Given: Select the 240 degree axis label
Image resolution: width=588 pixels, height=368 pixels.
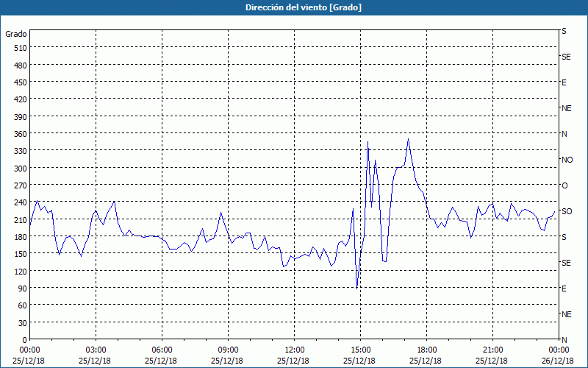Looking at the screenshot, I should click(21, 203).
